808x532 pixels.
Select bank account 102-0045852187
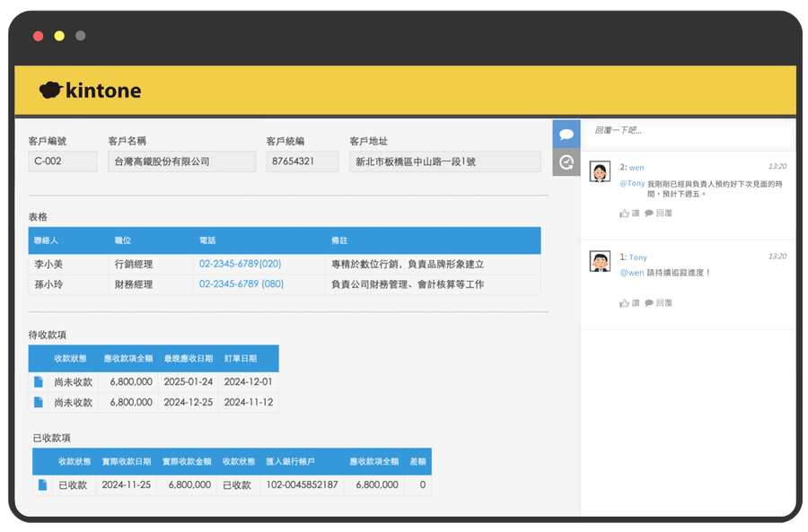pos(302,484)
